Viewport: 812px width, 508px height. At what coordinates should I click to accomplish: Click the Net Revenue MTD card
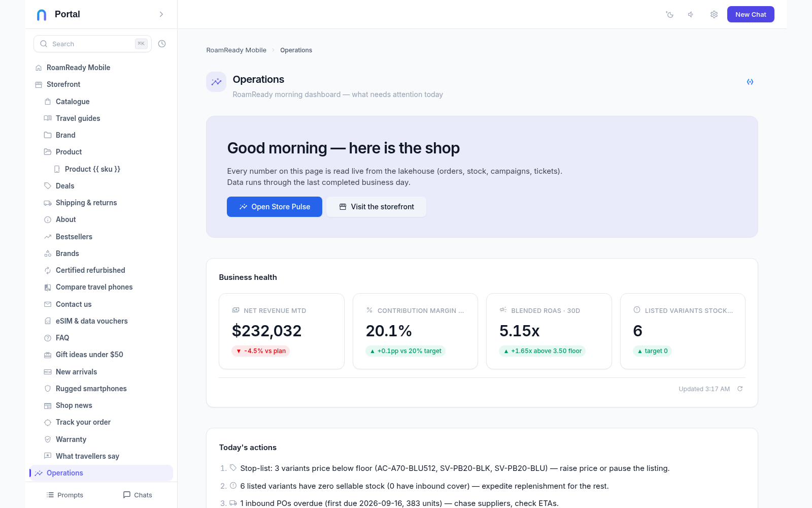[x=282, y=331]
